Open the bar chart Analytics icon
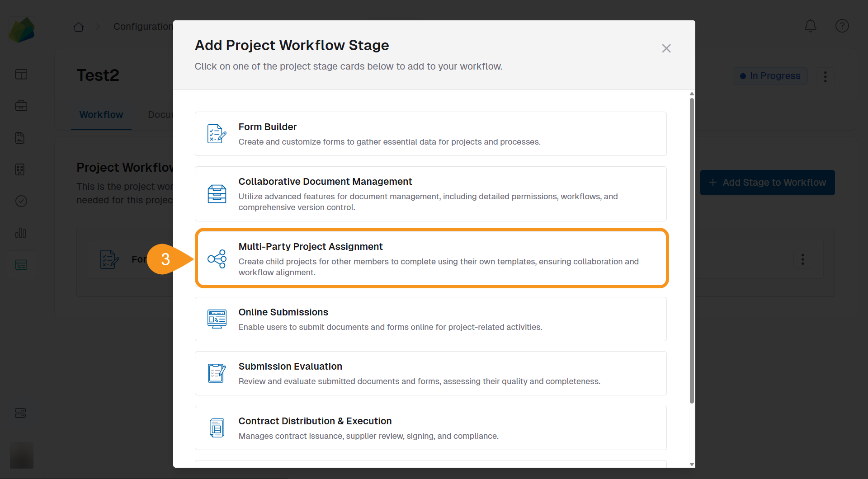The image size is (868, 479). coord(21,233)
